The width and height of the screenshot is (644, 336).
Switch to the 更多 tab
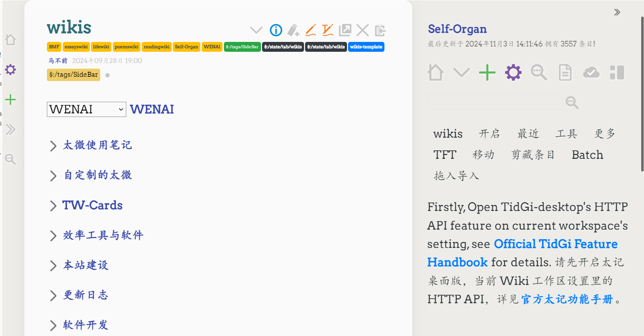(x=605, y=134)
